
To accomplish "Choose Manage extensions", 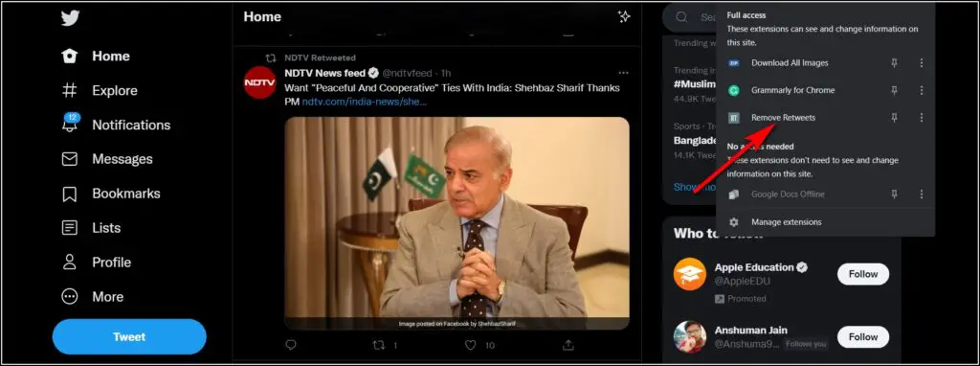I will tap(787, 222).
